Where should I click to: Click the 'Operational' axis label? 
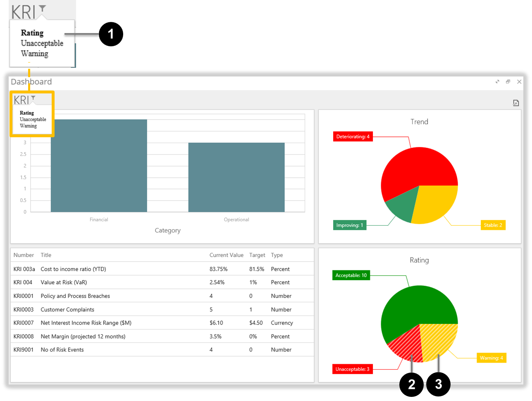click(236, 220)
